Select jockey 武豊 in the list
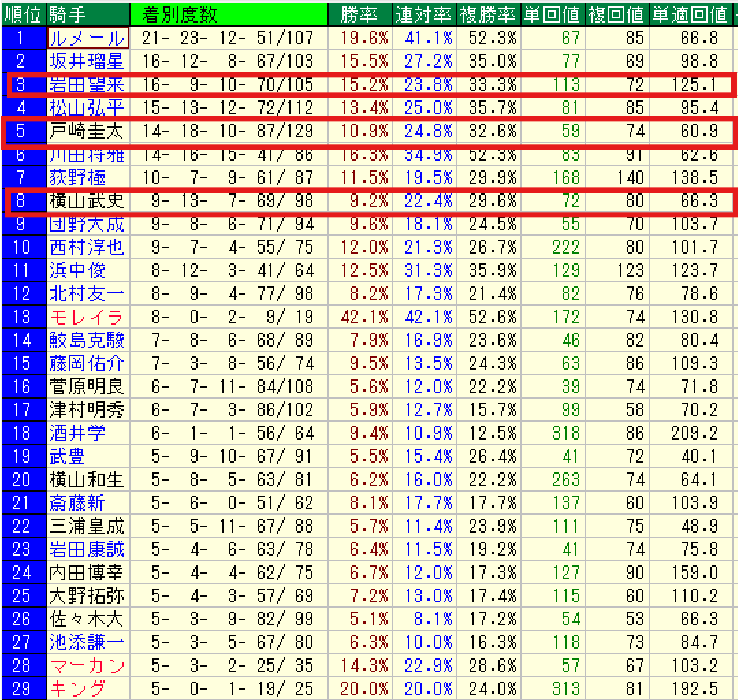The image size is (739, 700). coord(68,456)
